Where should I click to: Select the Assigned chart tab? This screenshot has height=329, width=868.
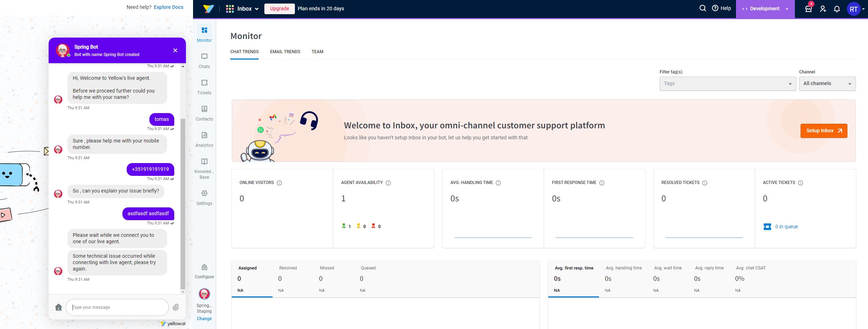tap(252, 279)
